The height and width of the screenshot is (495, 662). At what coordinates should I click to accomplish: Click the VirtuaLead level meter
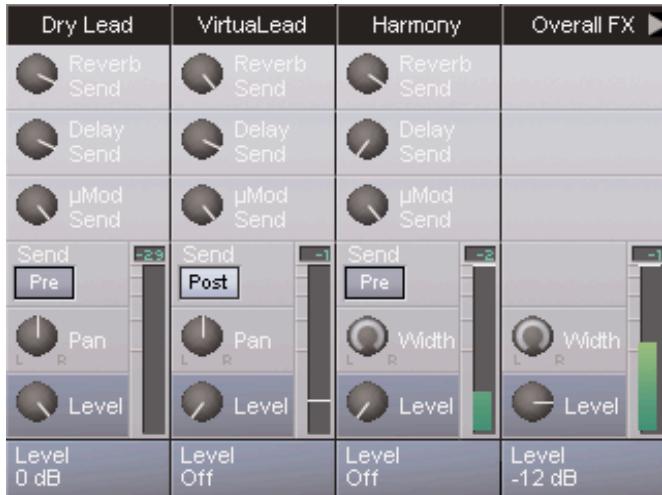tap(319, 349)
